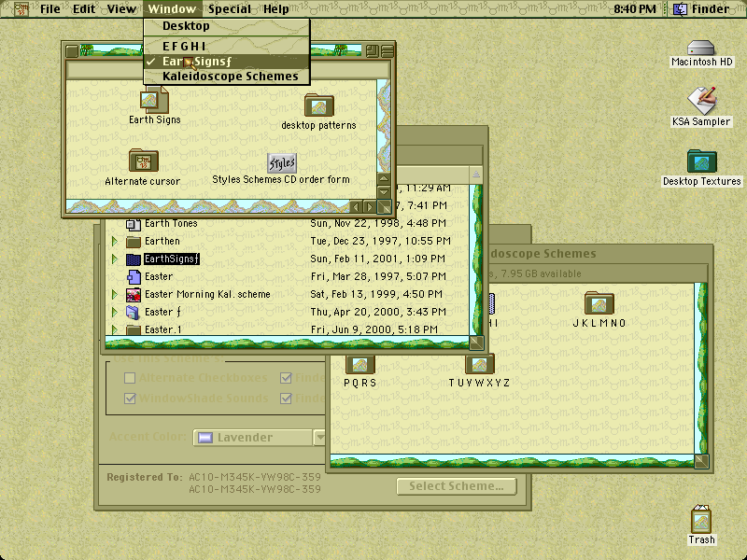
Task: Click the date "Fri, Mar 28, 1997, 5:07 PM"
Action: coord(378,276)
